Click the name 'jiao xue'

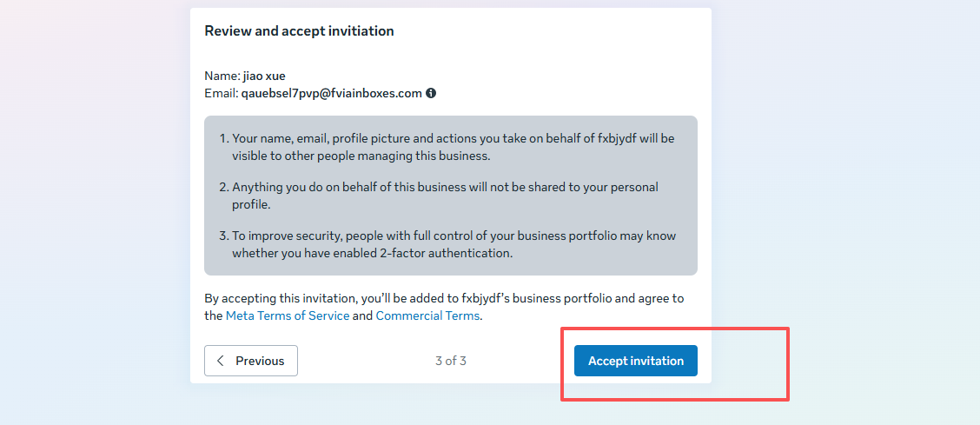click(264, 76)
